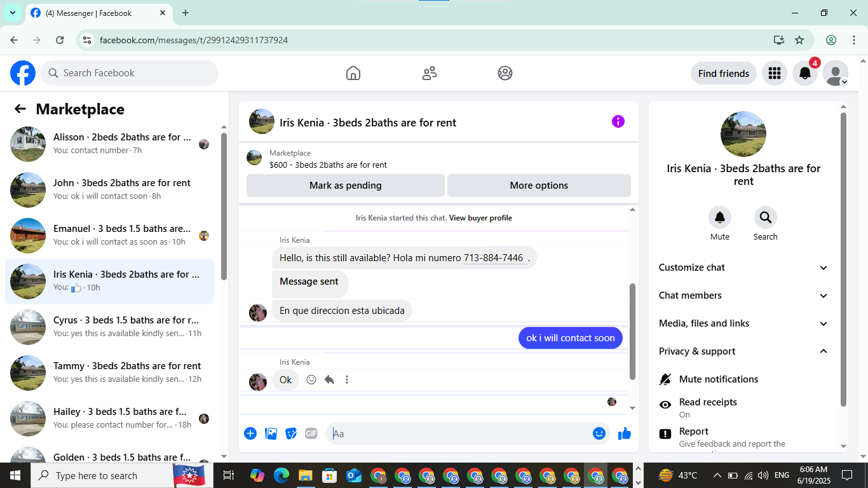Open more actions plus icon in composer

pyautogui.click(x=250, y=433)
